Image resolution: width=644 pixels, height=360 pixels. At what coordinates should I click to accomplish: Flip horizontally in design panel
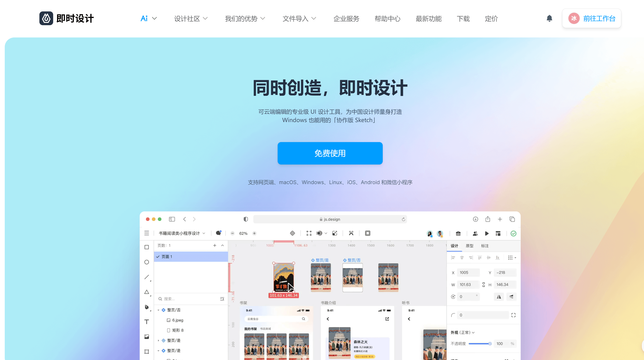tap(499, 296)
